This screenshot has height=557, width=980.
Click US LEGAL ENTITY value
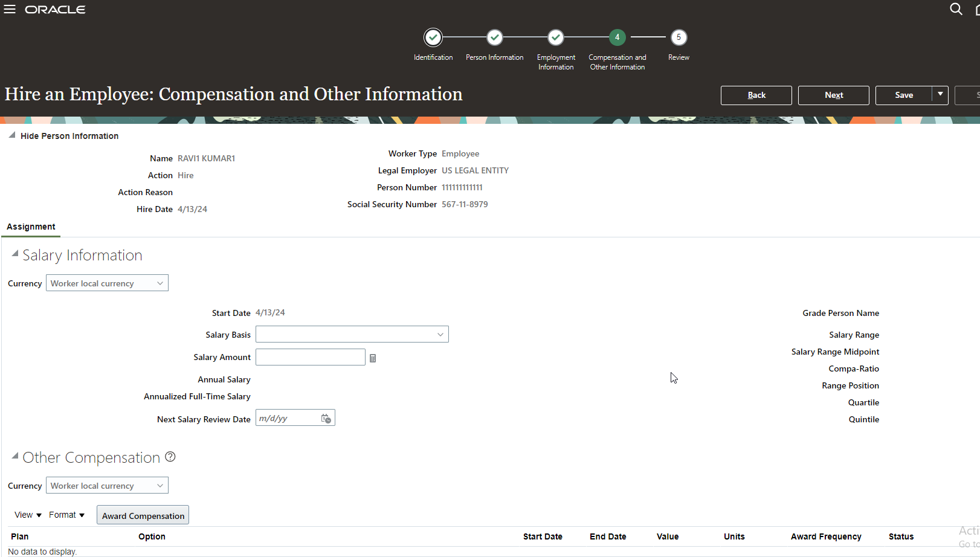click(475, 170)
